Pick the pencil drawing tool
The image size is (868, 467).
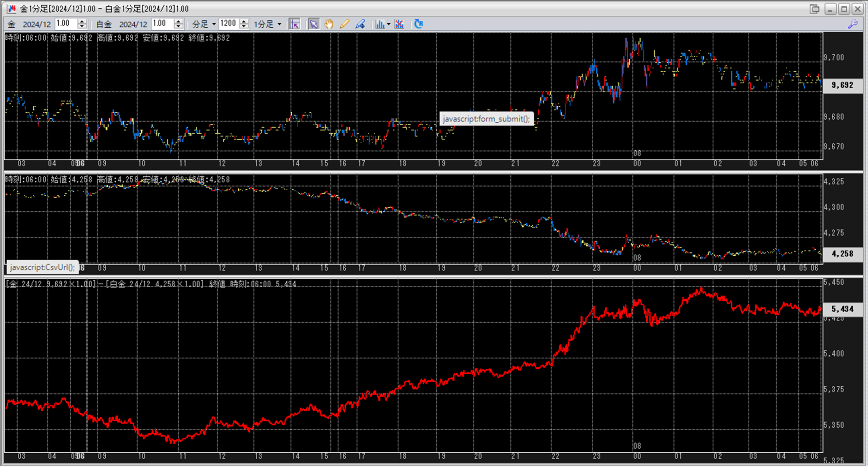click(x=344, y=24)
